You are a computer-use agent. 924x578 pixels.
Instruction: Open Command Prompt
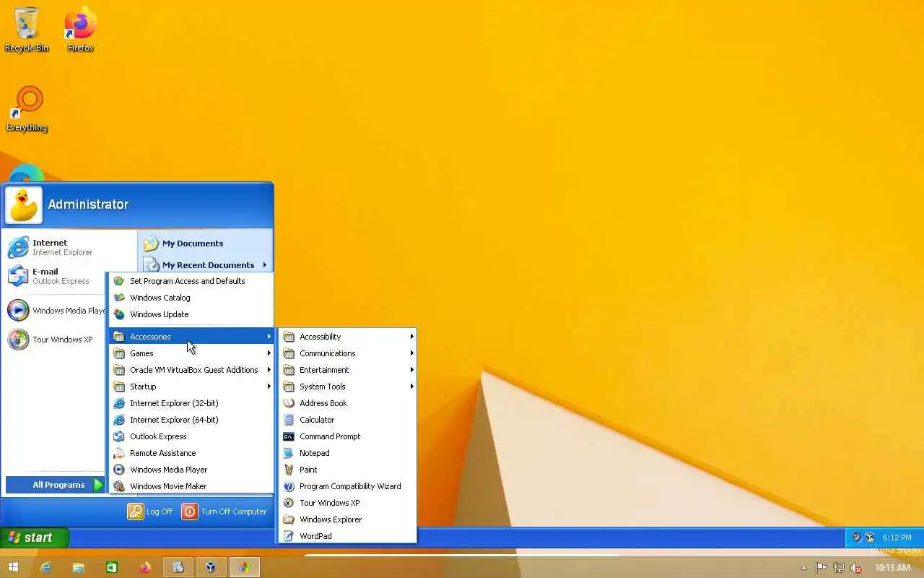tap(348, 436)
